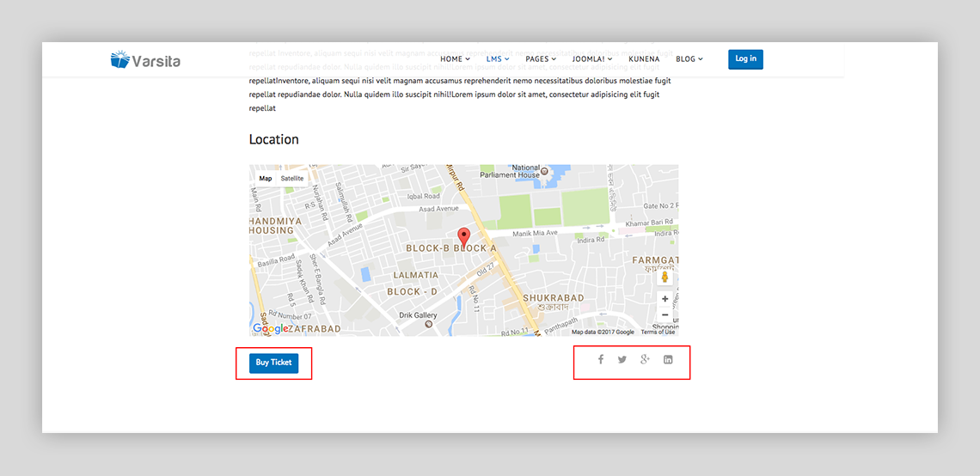Open the map Terms of Use link

click(658, 332)
